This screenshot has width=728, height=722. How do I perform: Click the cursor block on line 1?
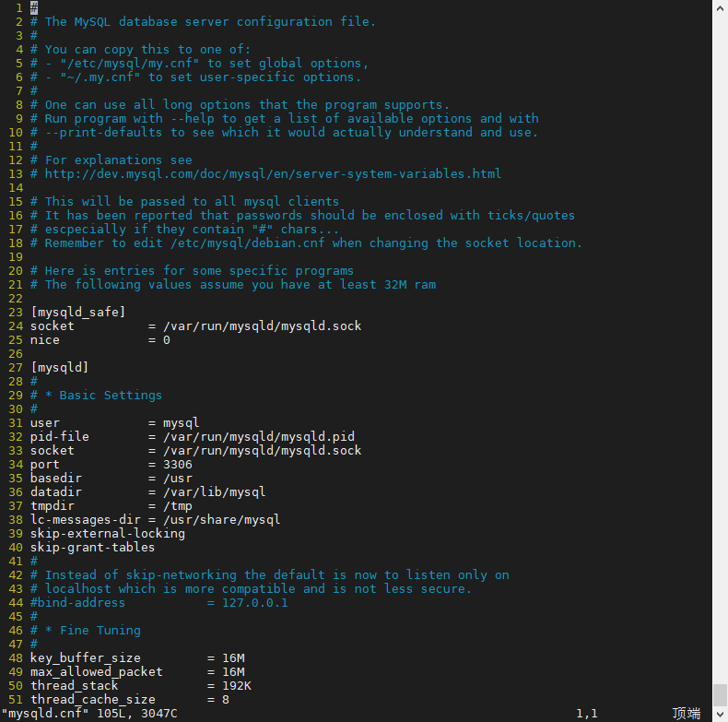(34, 7)
